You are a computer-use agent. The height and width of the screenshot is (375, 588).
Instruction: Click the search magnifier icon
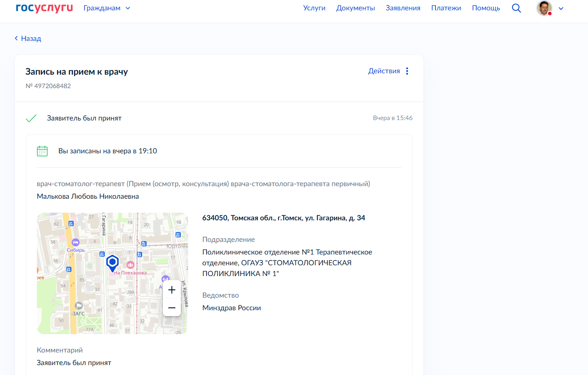coord(516,8)
